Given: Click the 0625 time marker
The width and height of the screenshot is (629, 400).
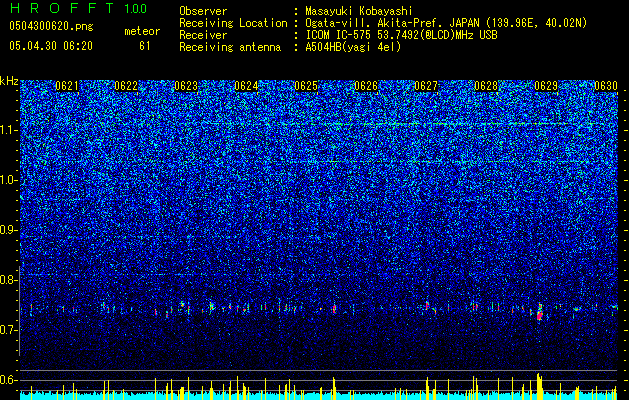Looking at the screenshot, I should (306, 86).
